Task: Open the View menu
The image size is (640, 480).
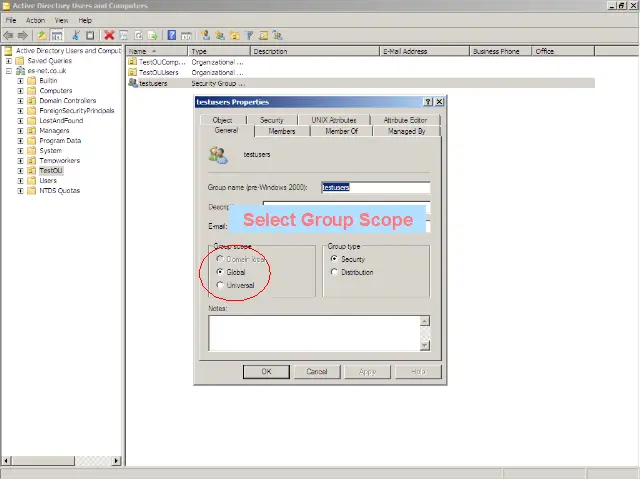Action: pyautogui.click(x=62, y=20)
